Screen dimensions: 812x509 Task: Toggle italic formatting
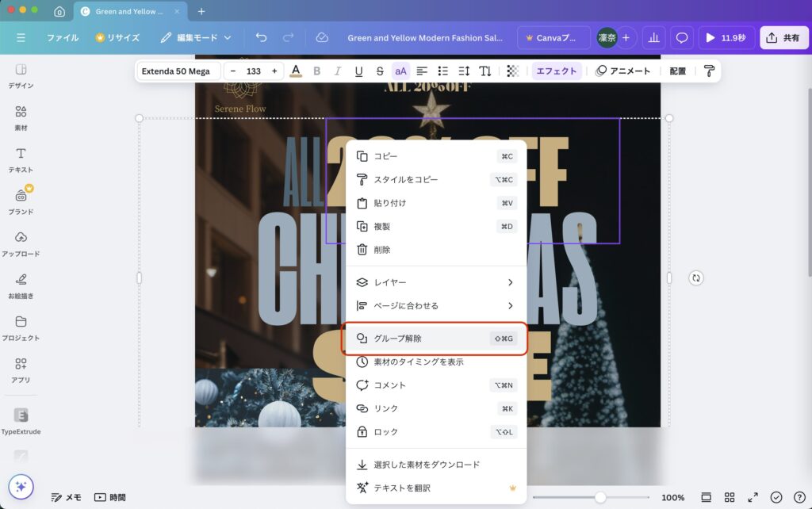[x=337, y=71]
